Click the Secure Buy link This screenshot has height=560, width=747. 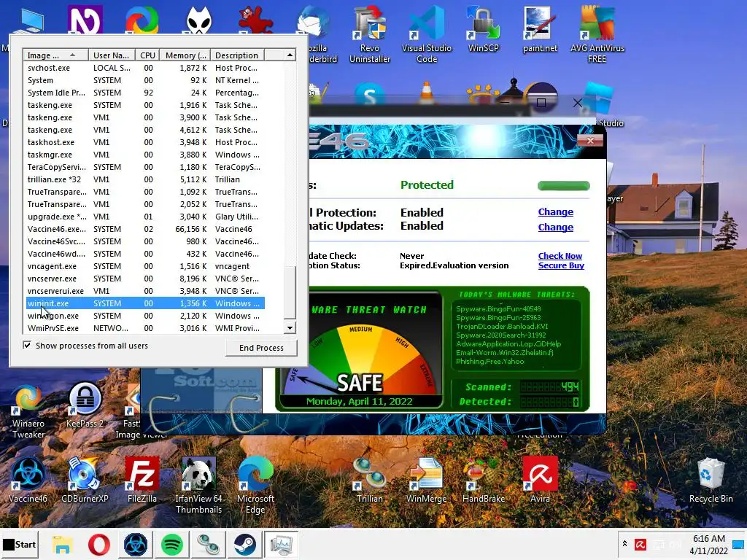coord(561,265)
